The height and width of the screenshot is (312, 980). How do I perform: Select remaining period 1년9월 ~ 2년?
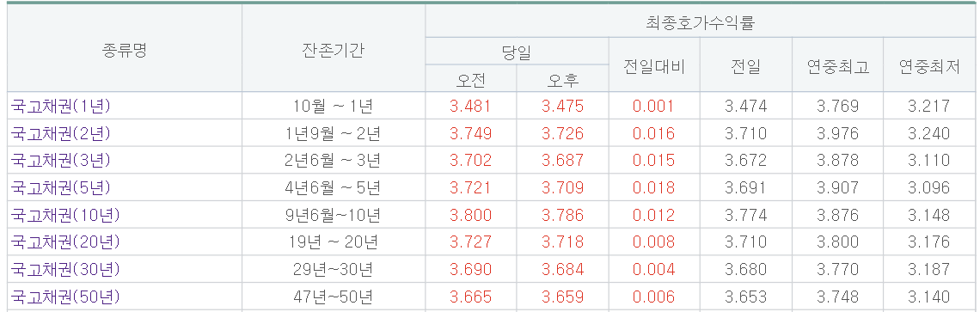(x=334, y=133)
